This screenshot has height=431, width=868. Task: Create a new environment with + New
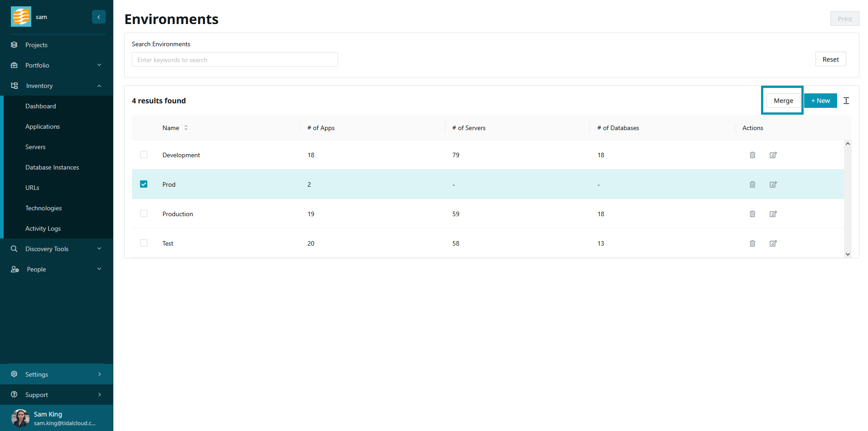(820, 101)
